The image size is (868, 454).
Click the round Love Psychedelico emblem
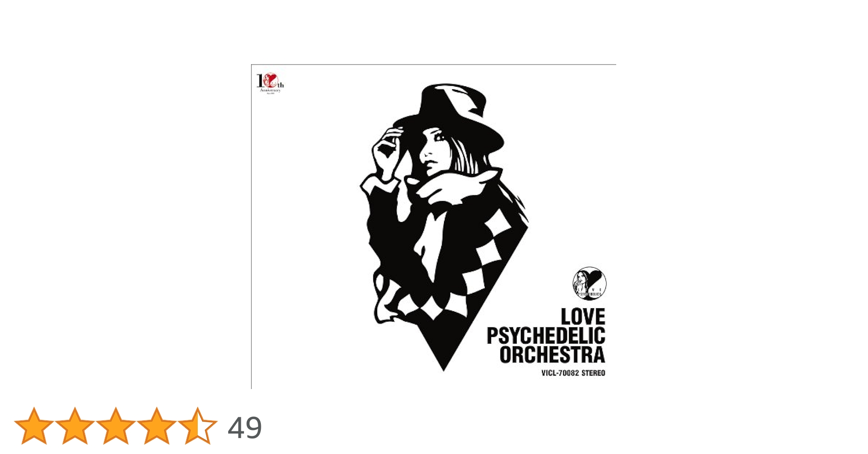(x=589, y=283)
